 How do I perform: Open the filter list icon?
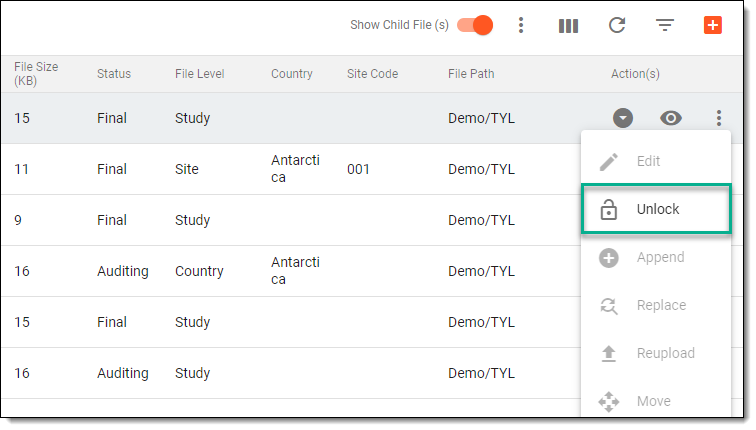pyautogui.click(x=665, y=25)
